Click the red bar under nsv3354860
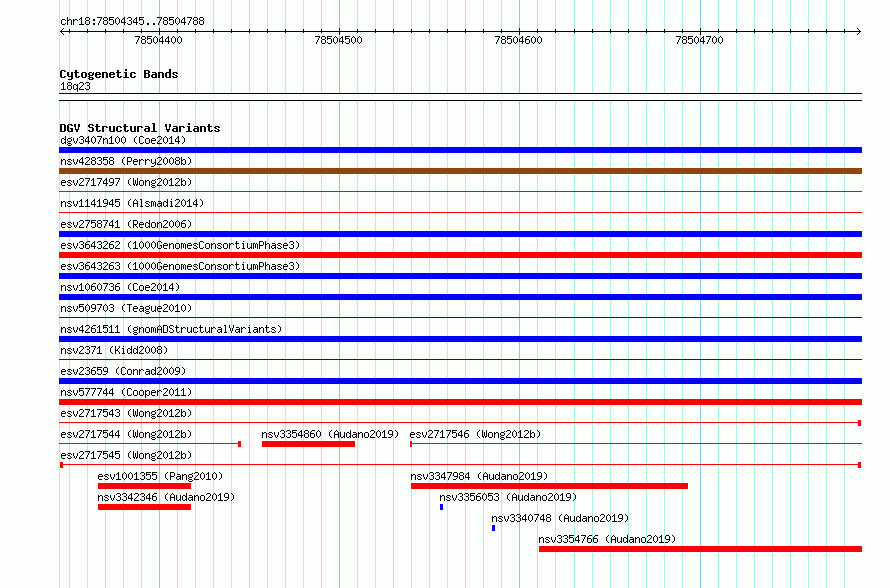This screenshot has height=588, width=890. coord(308,444)
